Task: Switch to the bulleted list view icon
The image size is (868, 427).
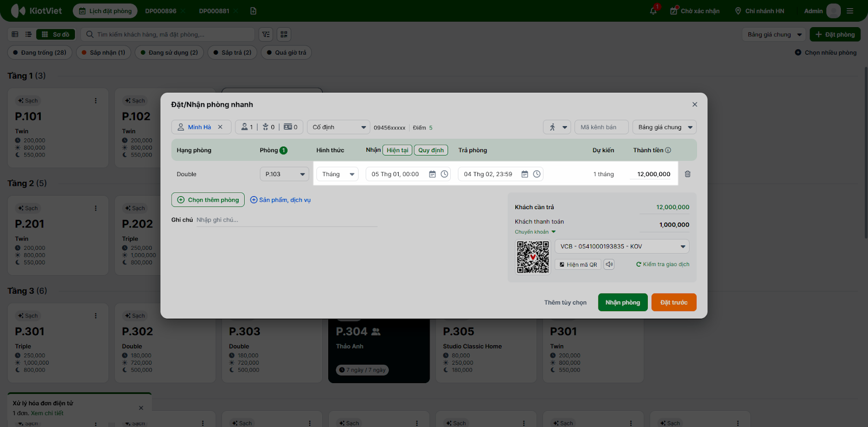Action: (x=28, y=35)
